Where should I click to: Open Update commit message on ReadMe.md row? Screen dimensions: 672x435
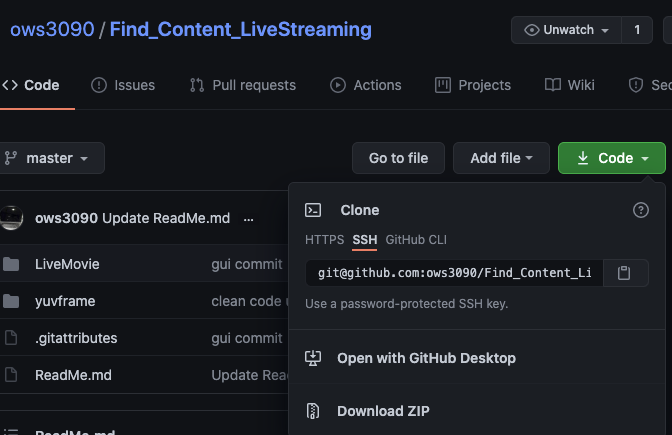point(249,375)
